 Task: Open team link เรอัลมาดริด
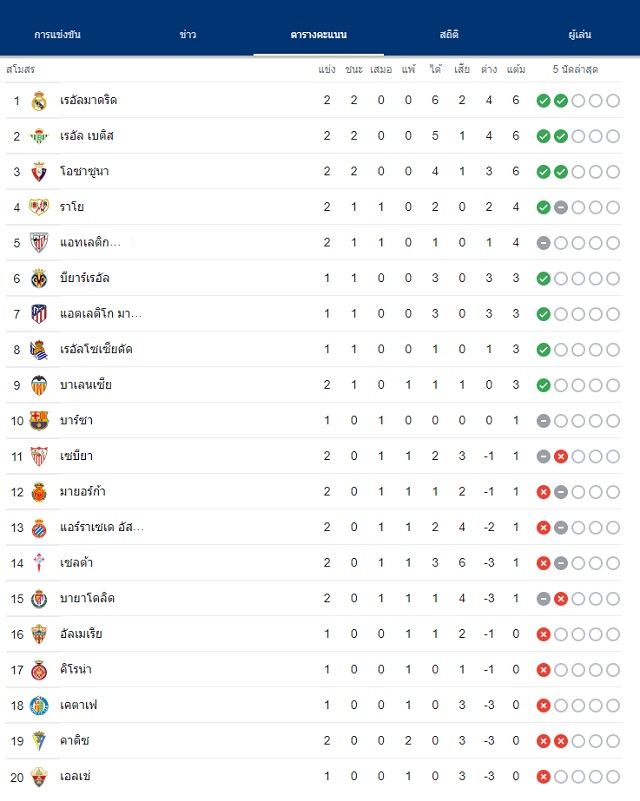(x=88, y=100)
